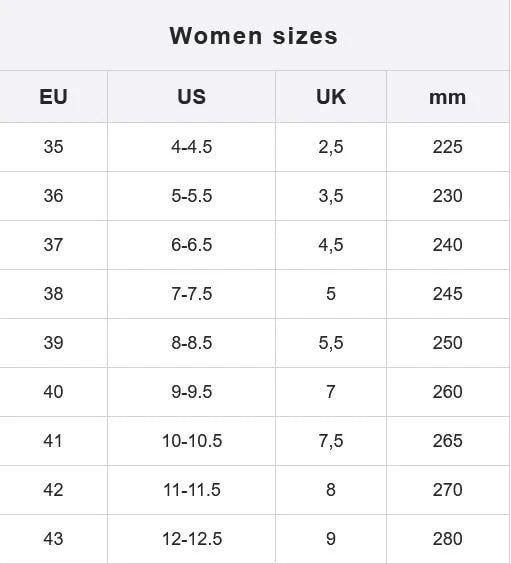Image resolution: width=511 pixels, height=564 pixels.
Task: Select the UK column header
Action: point(331,97)
